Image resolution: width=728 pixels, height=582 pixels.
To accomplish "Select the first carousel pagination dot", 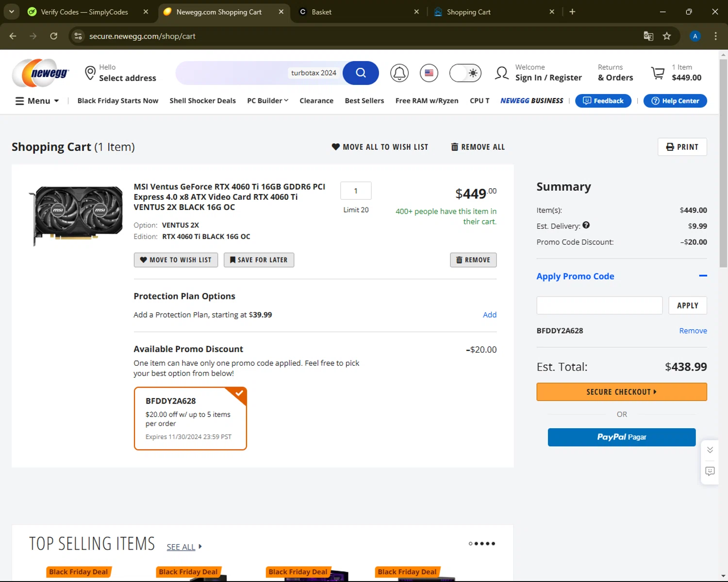I will (x=470, y=544).
